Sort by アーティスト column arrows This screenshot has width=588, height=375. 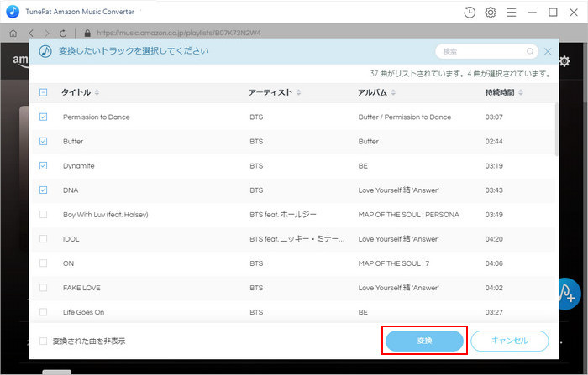pyautogui.click(x=298, y=92)
